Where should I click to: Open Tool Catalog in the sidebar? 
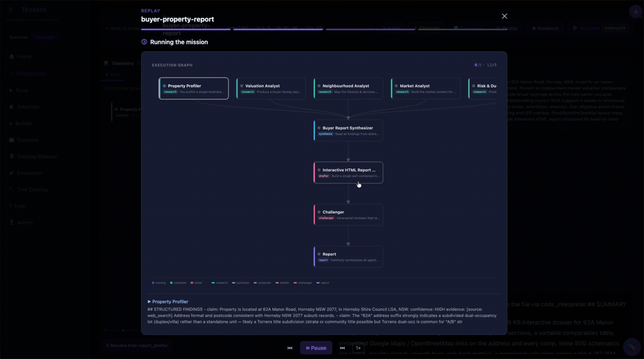click(x=32, y=189)
